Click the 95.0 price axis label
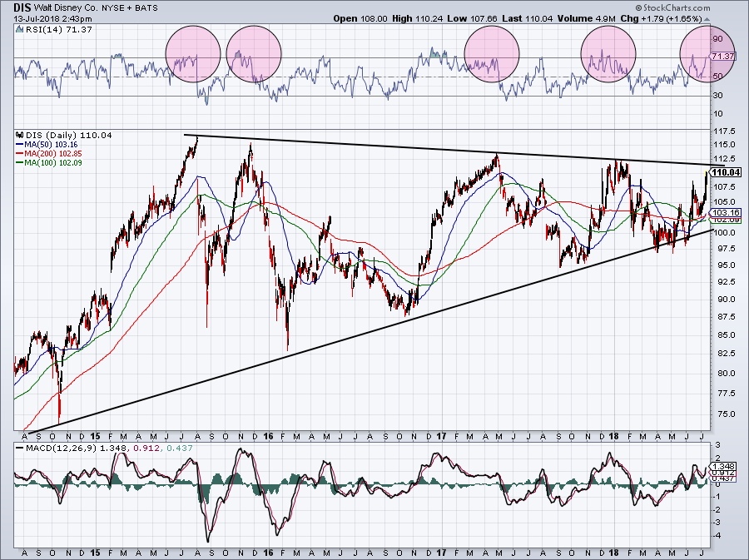This screenshot has width=749, height=560. click(725, 265)
